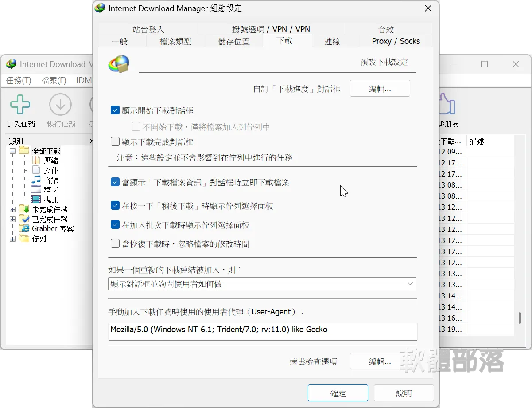
Task: Select the 文件 document category icon
Action: coord(36,170)
